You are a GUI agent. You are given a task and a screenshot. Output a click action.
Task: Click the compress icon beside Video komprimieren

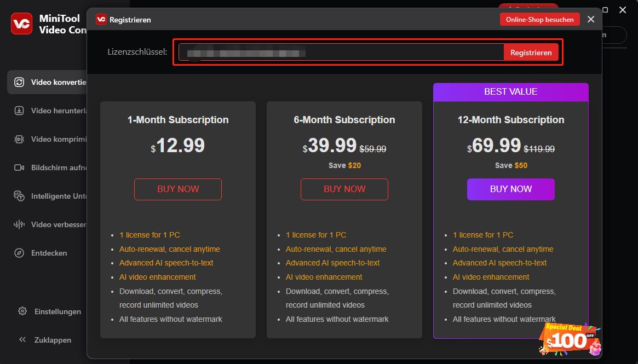click(x=19, y=139)
